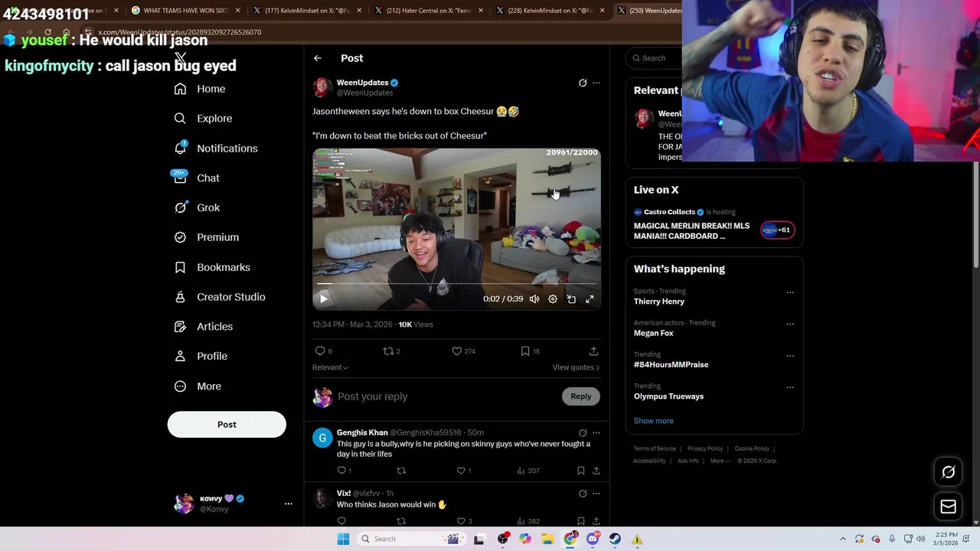The height and width of the screenshot is (551, 980).
Task: Click the white Post button
Action: pos(227,425)
